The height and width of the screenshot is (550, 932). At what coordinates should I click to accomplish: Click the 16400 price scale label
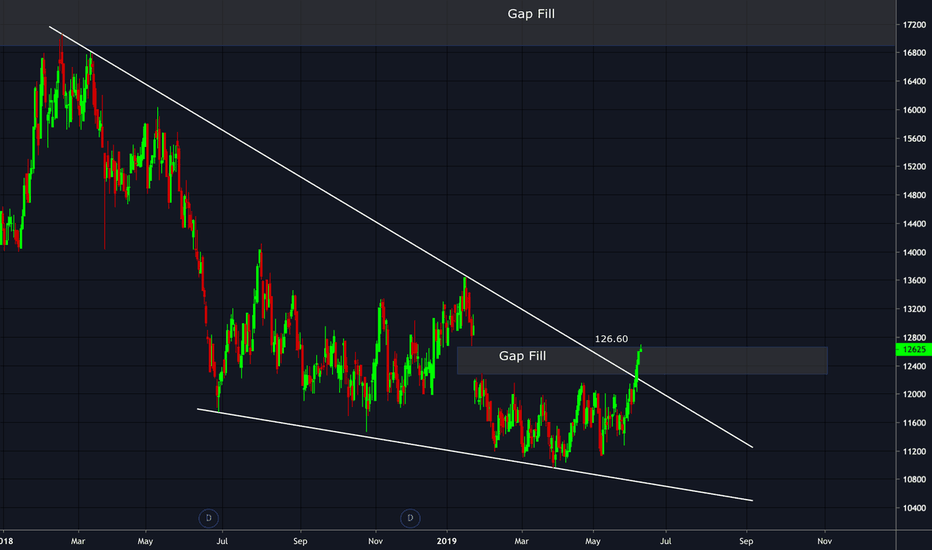click(914, 81)
